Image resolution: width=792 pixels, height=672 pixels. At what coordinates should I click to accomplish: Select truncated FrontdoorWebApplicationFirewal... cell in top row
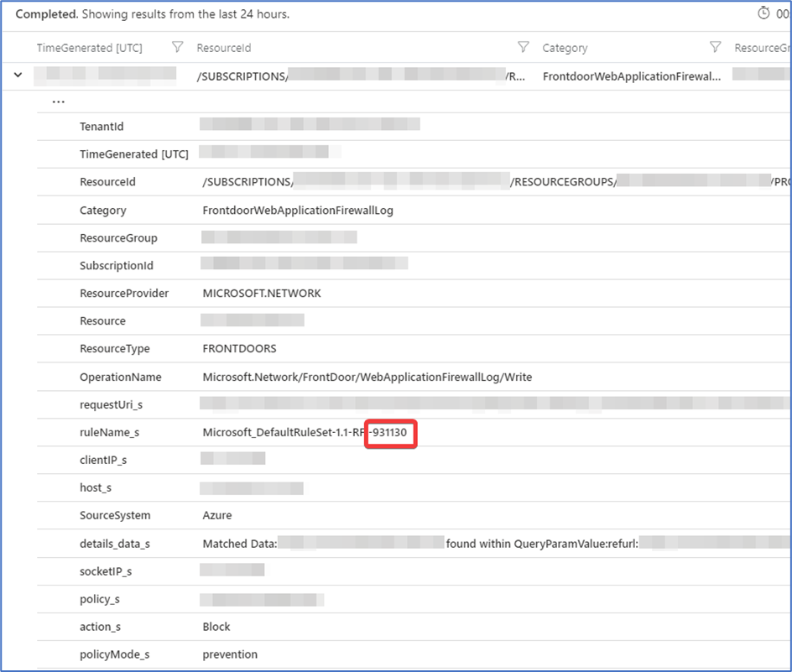(x=632, y=76)
